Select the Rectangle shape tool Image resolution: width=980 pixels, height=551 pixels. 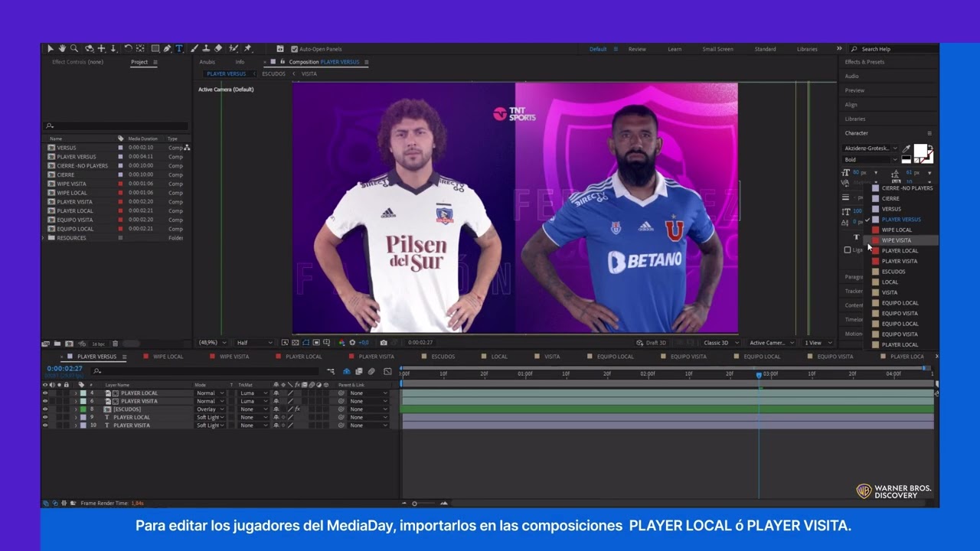point(155,48)
